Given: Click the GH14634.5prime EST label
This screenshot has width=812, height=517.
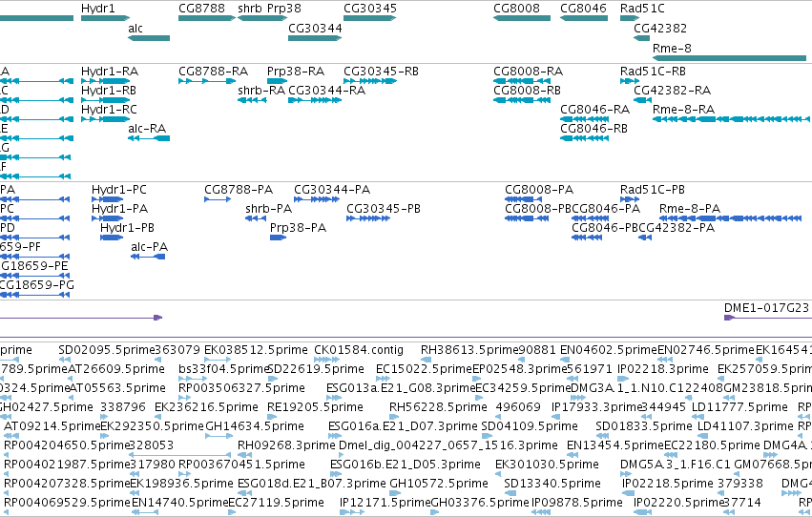Looking at the screenshot, I should pos(255,426).
